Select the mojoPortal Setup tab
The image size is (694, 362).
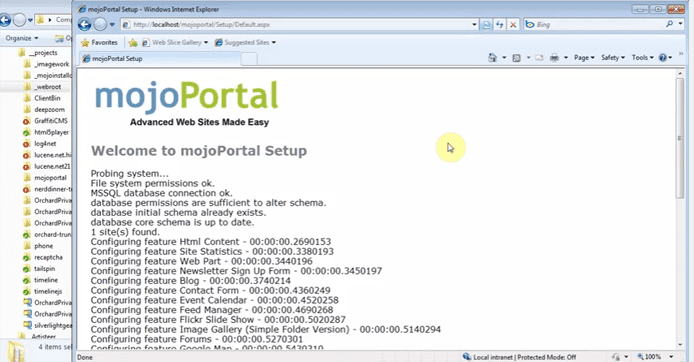[x=160, y=58]
